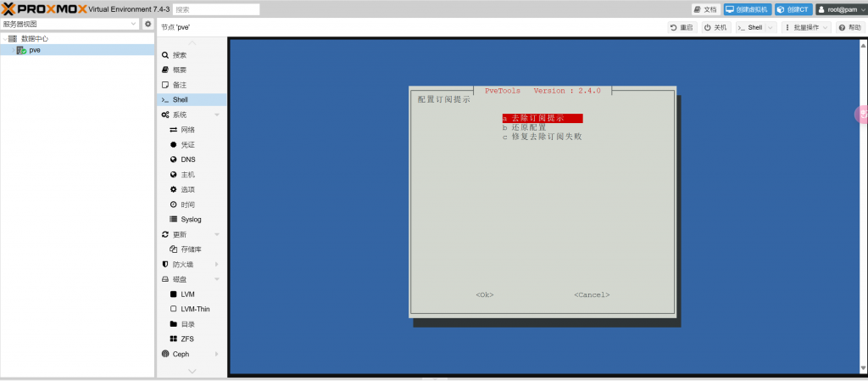Click the pink floating widget at right edge
Image resolution: width=868 pixels, height=381 pixels.
pos(861,115)
